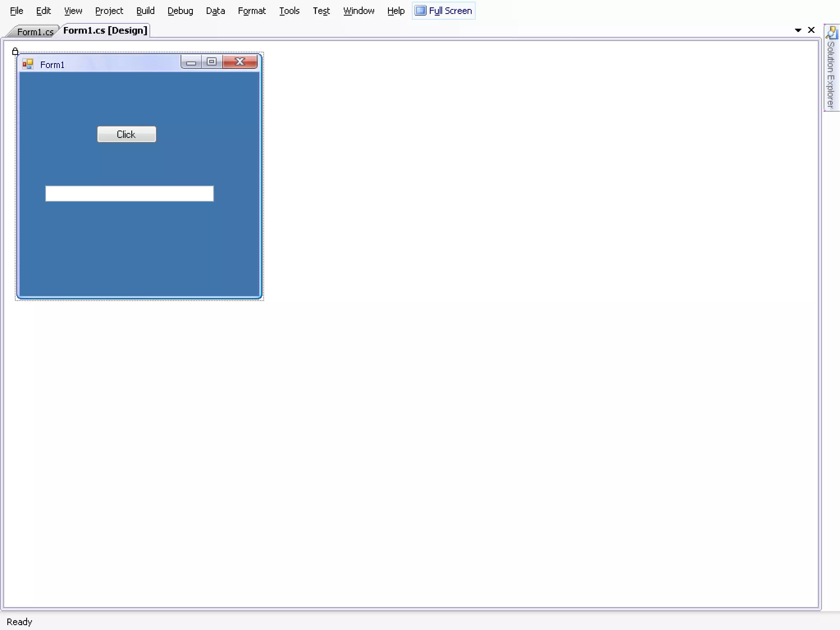Close the active document tab

[811, 30]
